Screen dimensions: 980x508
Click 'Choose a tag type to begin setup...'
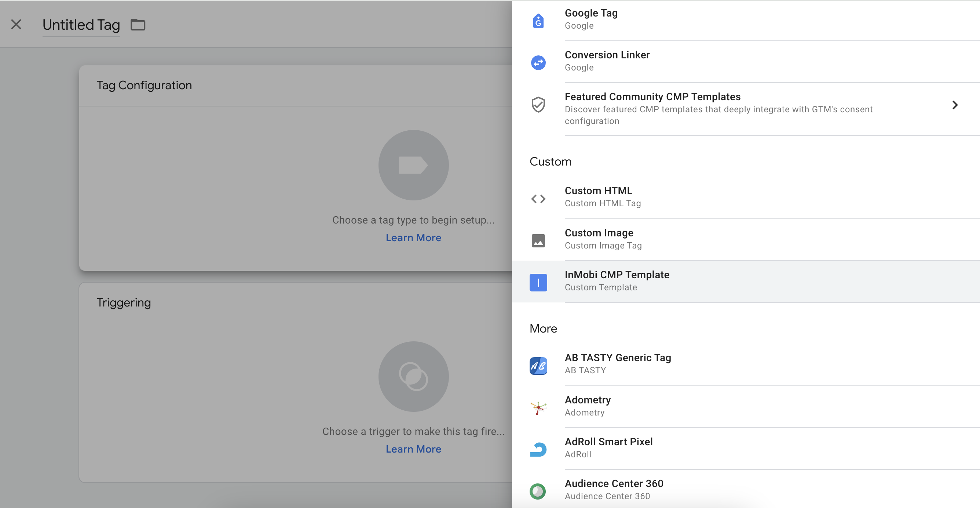[414, 220]
